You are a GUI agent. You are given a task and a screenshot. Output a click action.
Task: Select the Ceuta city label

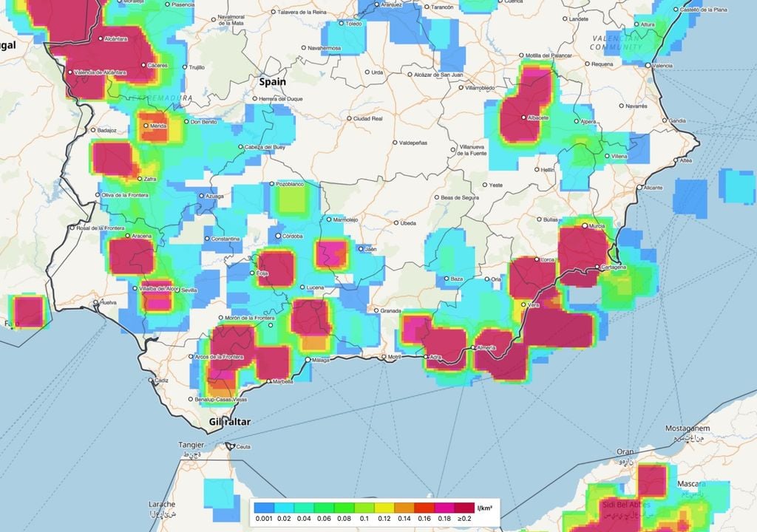click(243, 446)
